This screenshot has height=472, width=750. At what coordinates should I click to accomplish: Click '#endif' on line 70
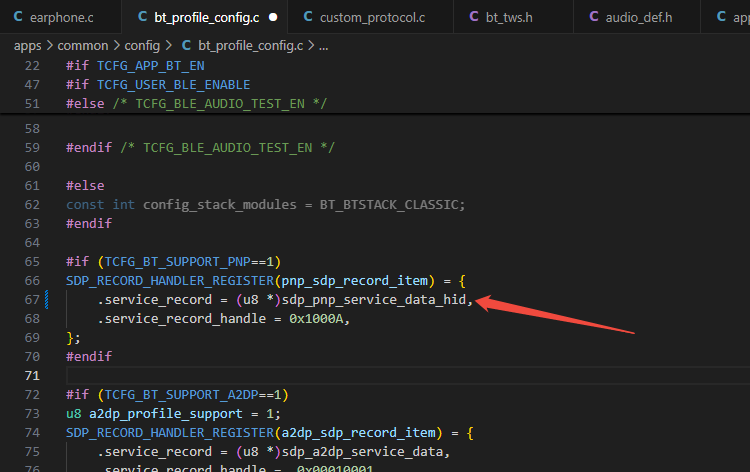89,357
